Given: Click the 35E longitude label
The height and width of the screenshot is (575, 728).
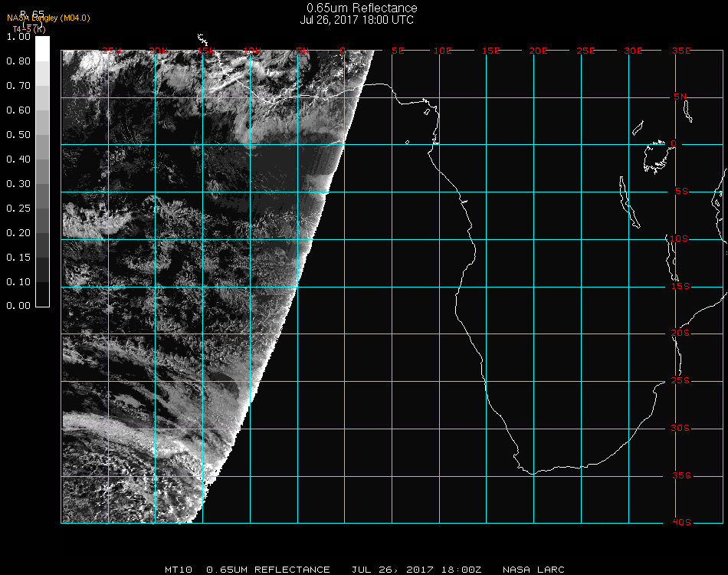Looking at the screenshot, I should pyautogui.click(x=681, y=51).
